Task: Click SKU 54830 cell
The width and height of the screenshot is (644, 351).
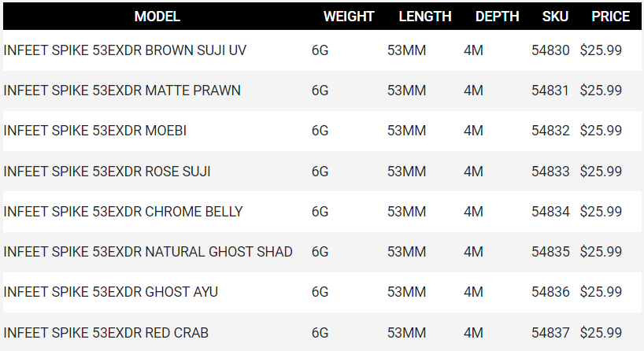Action: tap(550, 50)
